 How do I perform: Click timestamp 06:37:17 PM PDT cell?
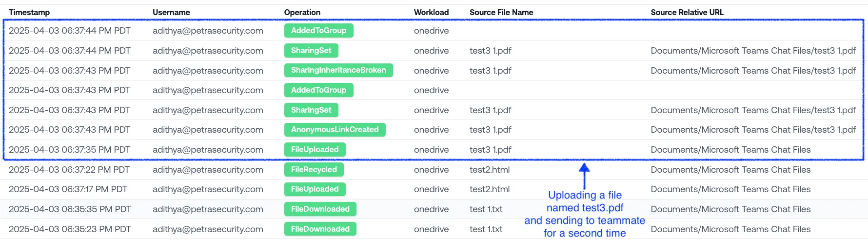(x=68, y=189)
